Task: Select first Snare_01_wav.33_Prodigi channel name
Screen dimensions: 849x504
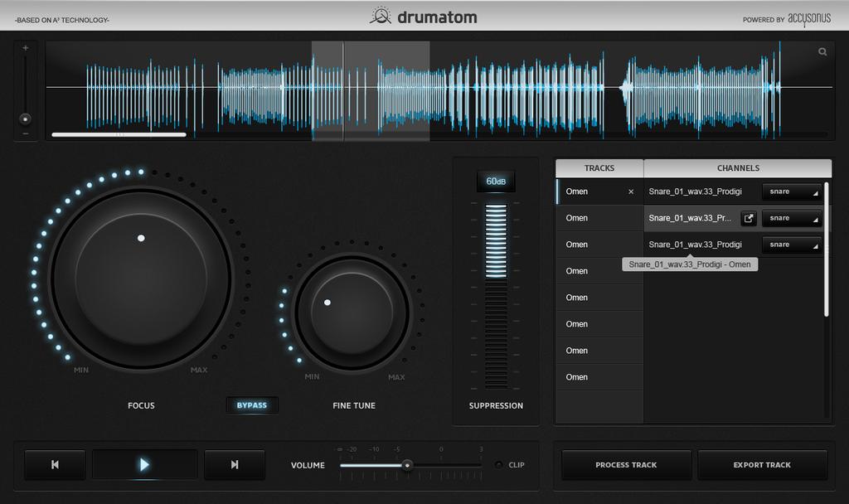Action: coord(696,191)
